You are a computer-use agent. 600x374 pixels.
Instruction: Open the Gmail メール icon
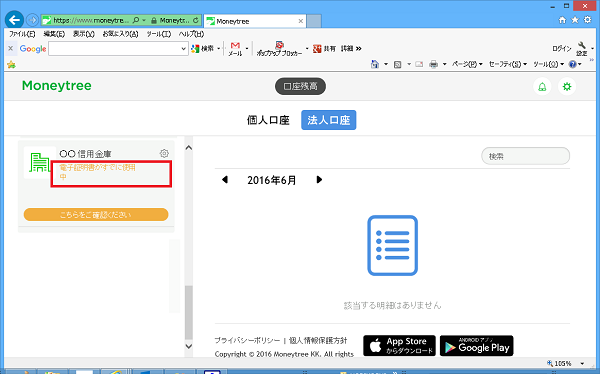pyautogui.click(x=235, y=49)
